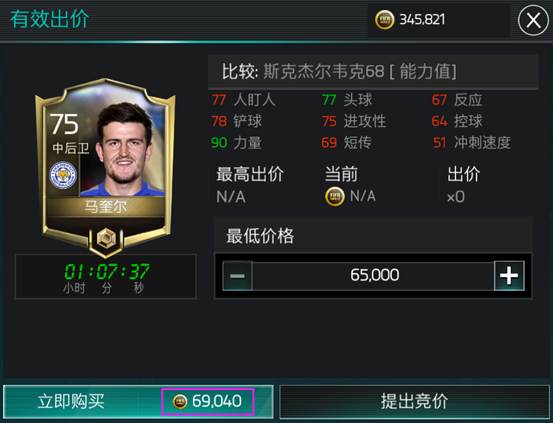Close the 有效出价 dialog with the X icon
Viewport: 553px width, 423px height.
pos(533,20)
